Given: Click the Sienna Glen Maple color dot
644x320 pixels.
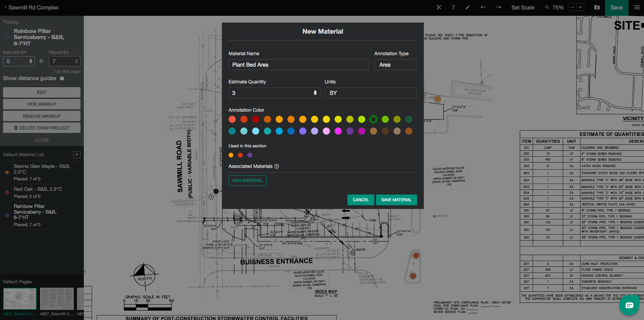Looking at the screenshot, I should coord(7,172).
